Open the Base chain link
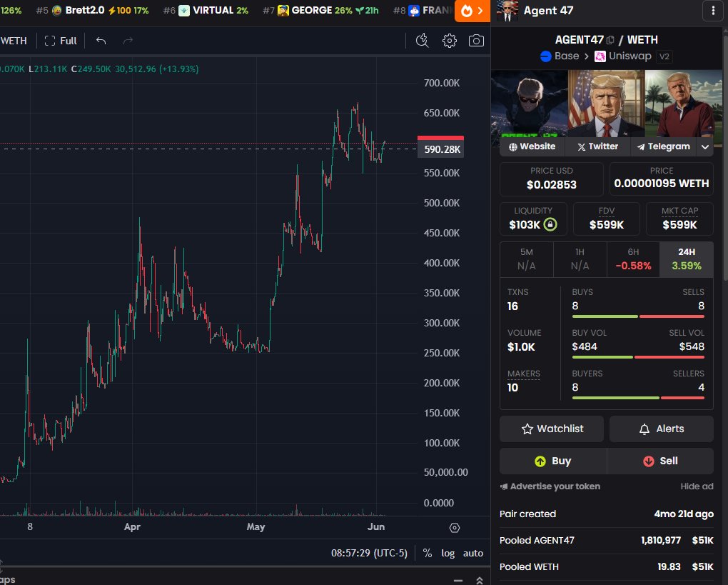 [560, 56]
